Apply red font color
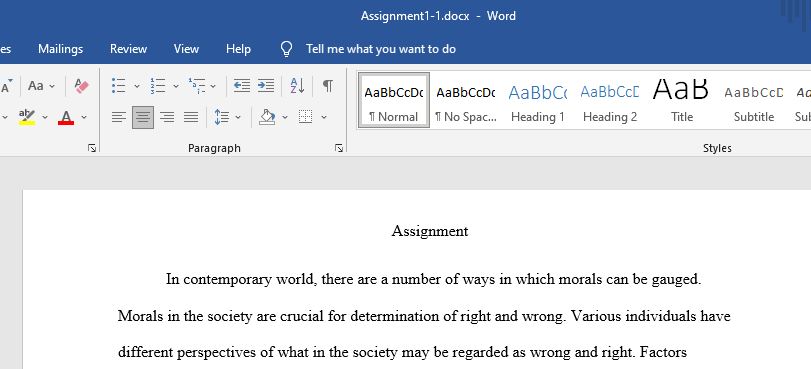The width and height of the screenshot is (811, 369). pyautogui.click(x=66, y=117)
